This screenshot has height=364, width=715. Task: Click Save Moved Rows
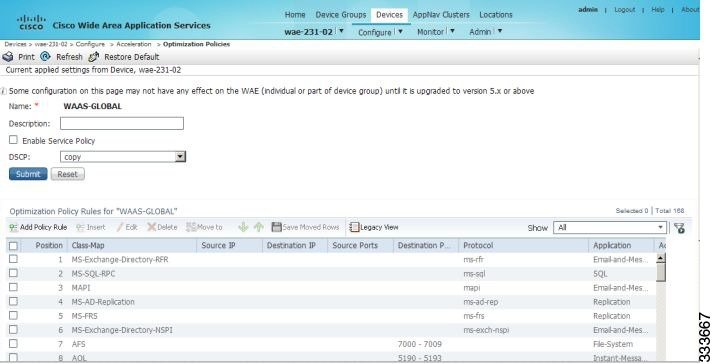(305, 227)
